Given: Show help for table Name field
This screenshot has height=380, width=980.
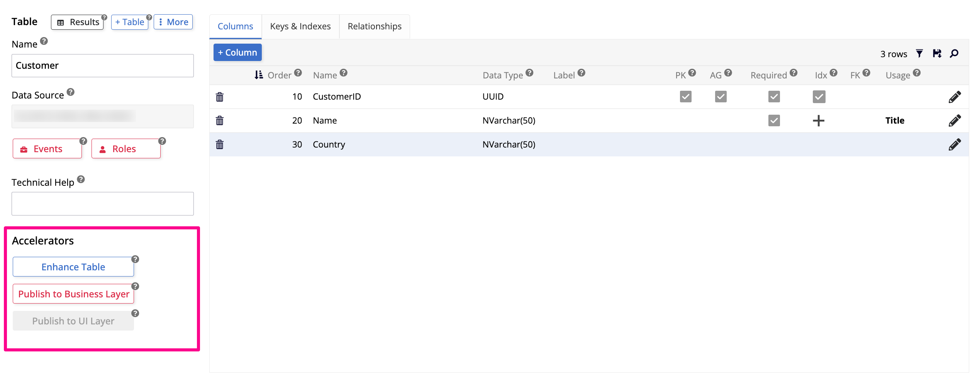Looking at the screenshot, I should tap(44, 41).
